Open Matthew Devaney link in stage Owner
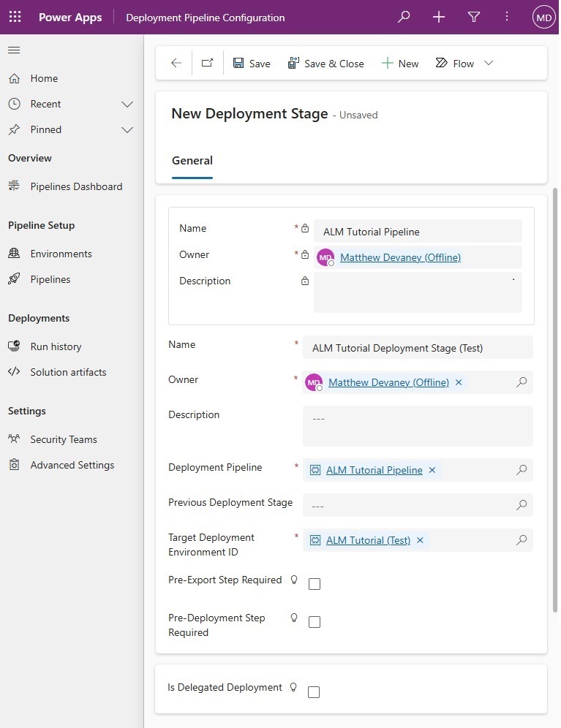Screen dimensions: 561x728 388,382
